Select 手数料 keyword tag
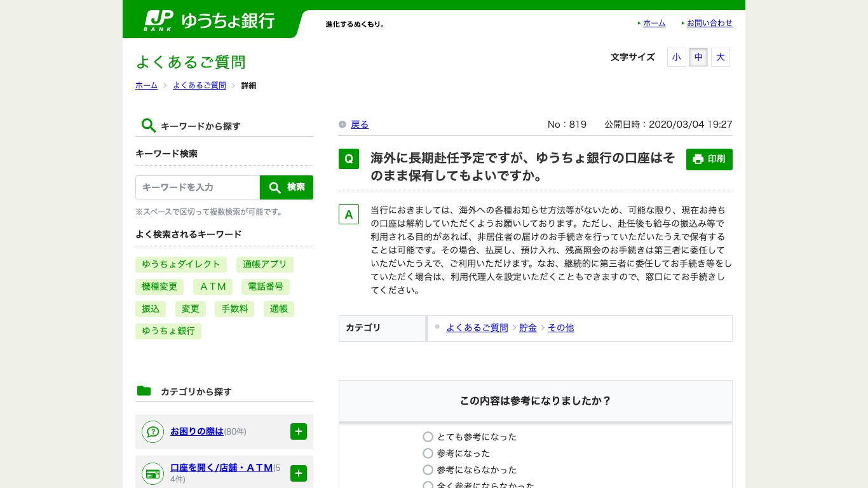868x488 pixels. [234, 309]
